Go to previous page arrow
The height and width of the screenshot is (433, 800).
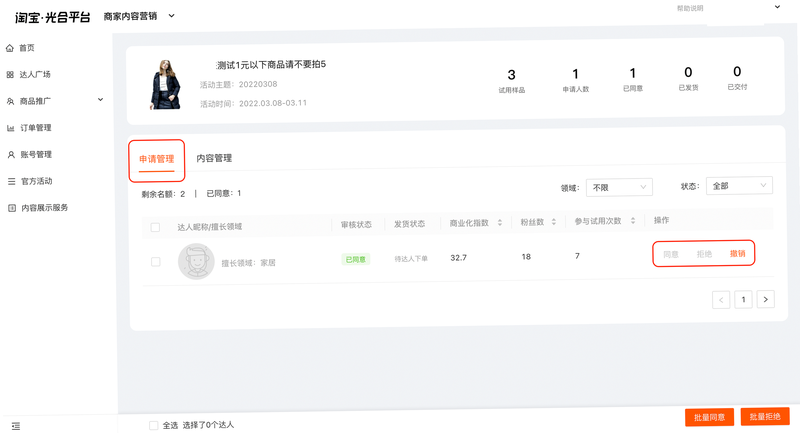tap(721, 300)
